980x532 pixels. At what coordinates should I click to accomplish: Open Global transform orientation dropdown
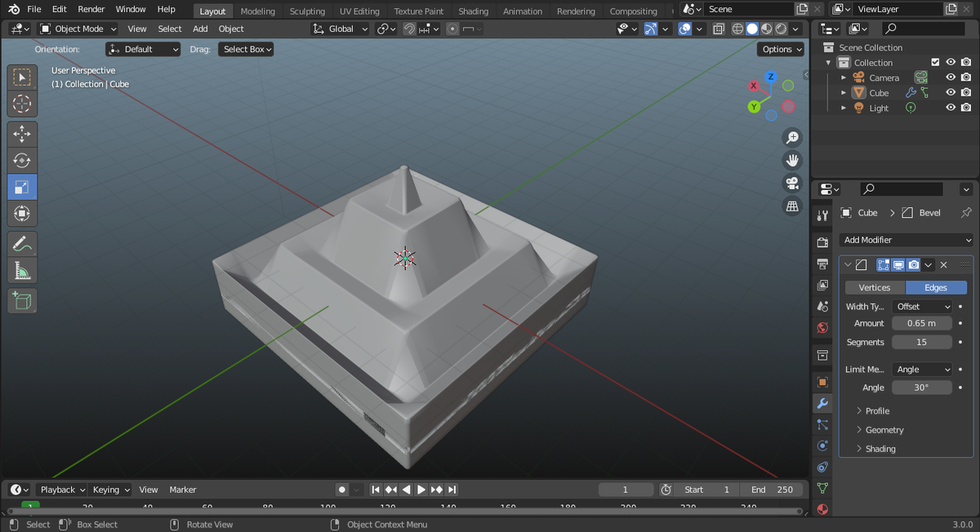tap(341, 29)
